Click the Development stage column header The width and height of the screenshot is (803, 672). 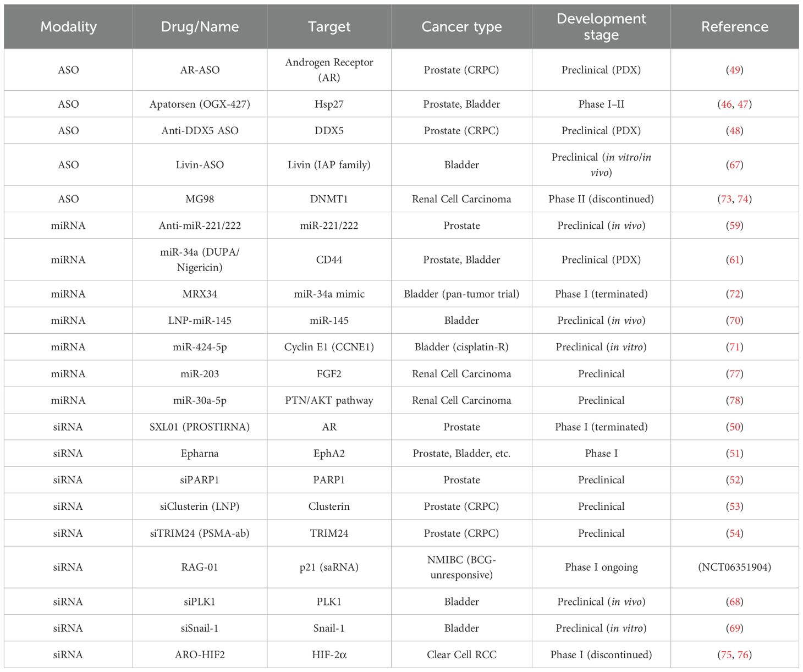point(601,26)
